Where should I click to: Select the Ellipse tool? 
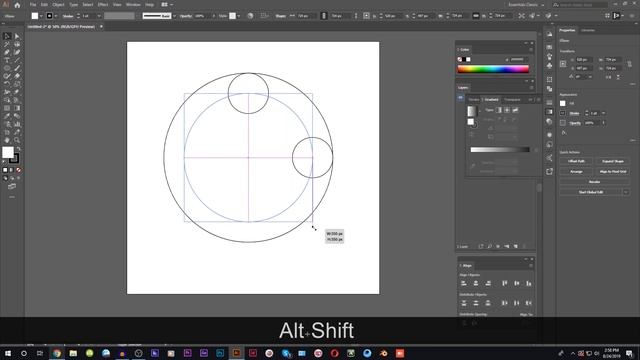(x=7, y=68)
